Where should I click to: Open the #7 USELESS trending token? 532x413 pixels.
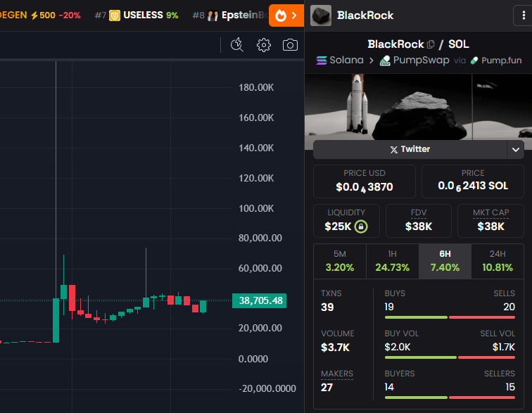click(137, 15)
